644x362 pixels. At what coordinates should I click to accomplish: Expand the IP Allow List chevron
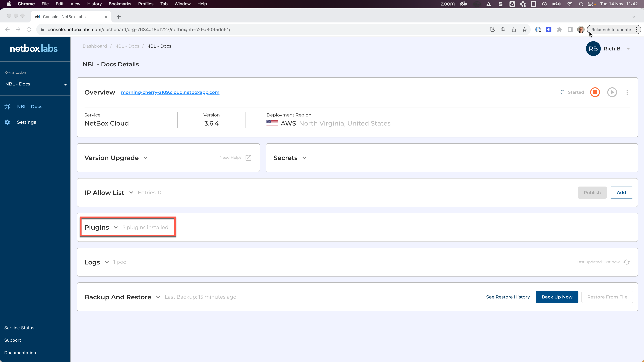pos(131,193)
